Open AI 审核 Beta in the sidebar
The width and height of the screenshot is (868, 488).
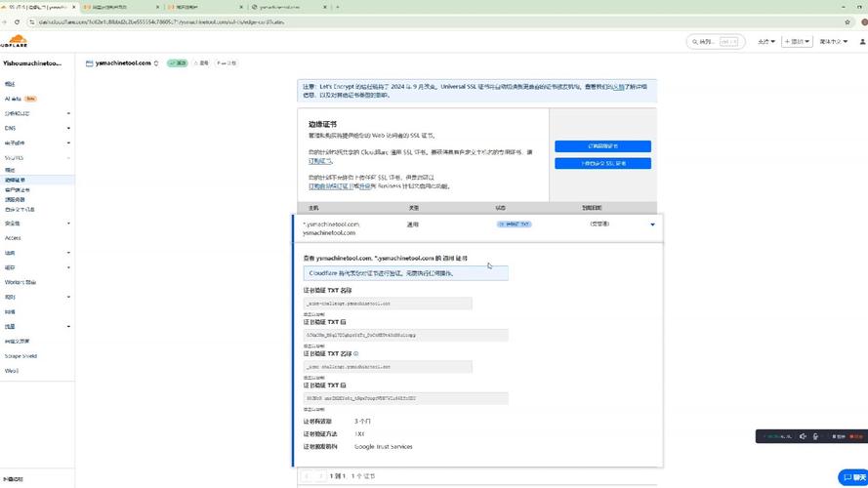pyautogui.click(x=21, y=99)
